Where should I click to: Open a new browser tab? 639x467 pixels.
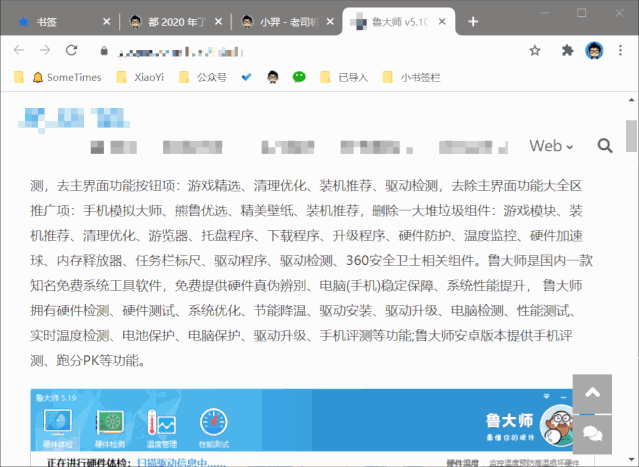pyautogui.click(x=473, y=22)
